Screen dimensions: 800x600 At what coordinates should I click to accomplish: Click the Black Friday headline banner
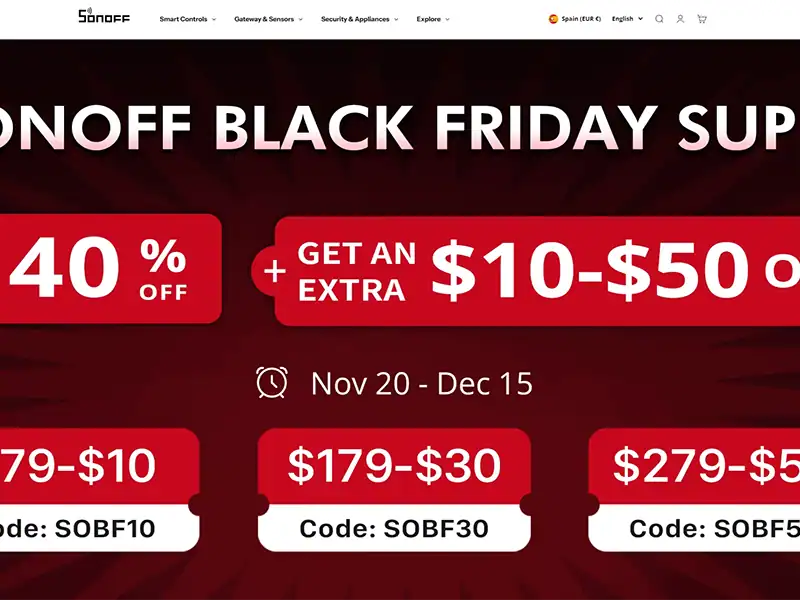(x=400, y=127)
